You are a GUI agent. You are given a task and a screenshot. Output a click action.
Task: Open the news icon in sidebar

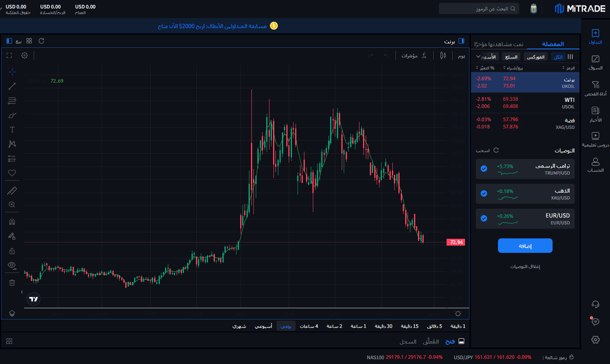pyautogui.click(x=596, y=114)
